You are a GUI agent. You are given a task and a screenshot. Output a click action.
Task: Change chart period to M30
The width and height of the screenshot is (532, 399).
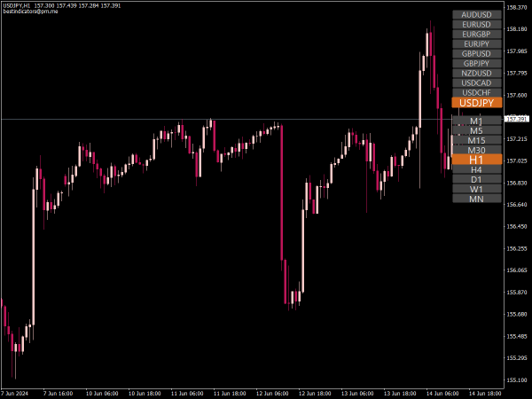click(477, 150)
